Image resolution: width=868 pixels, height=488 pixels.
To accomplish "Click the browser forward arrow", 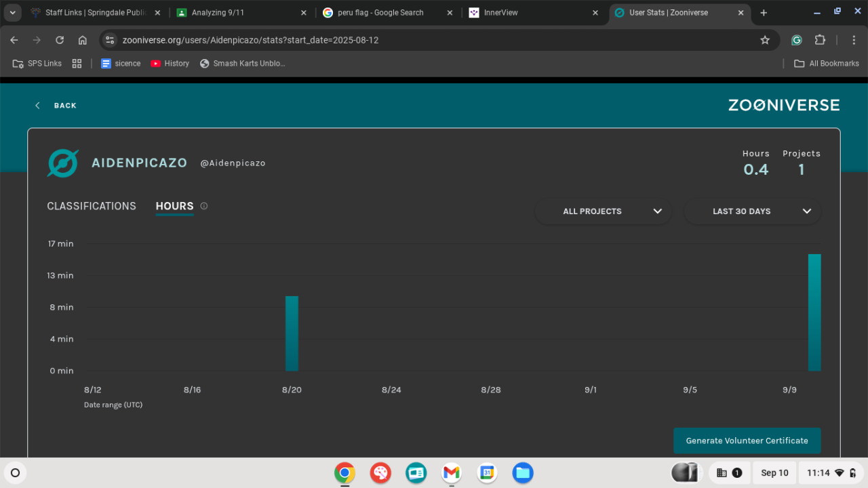I will (37, 40).
